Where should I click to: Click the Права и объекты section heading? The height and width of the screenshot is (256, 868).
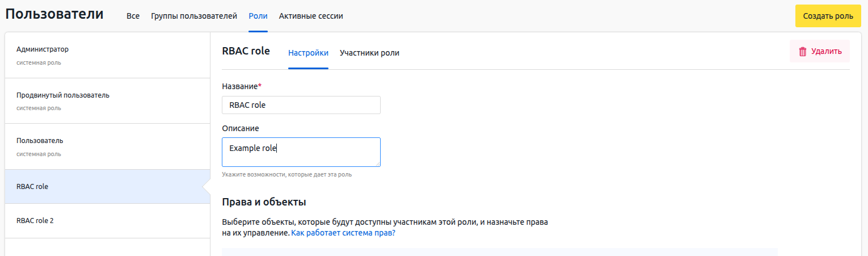pyautogui.click(x=264, y=202)
